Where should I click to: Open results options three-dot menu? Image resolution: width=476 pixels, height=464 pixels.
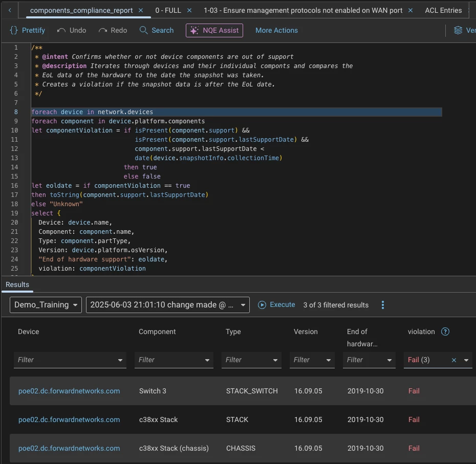click(383, 305)
